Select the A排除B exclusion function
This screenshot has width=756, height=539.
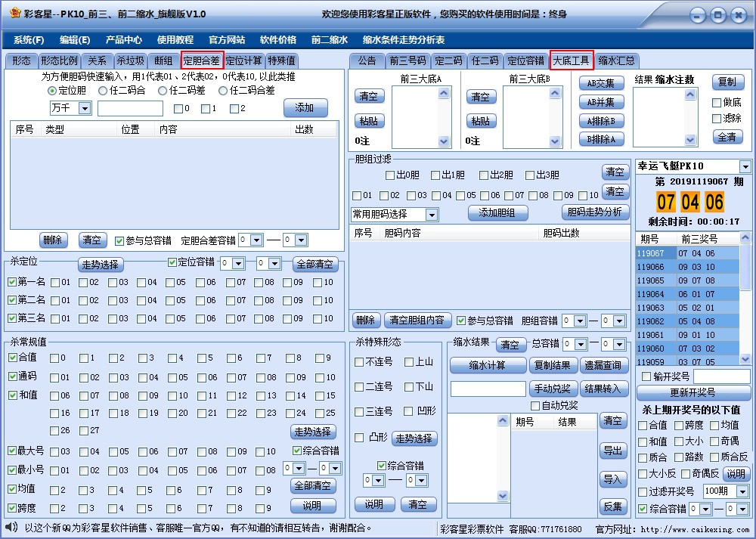(600, 120)
